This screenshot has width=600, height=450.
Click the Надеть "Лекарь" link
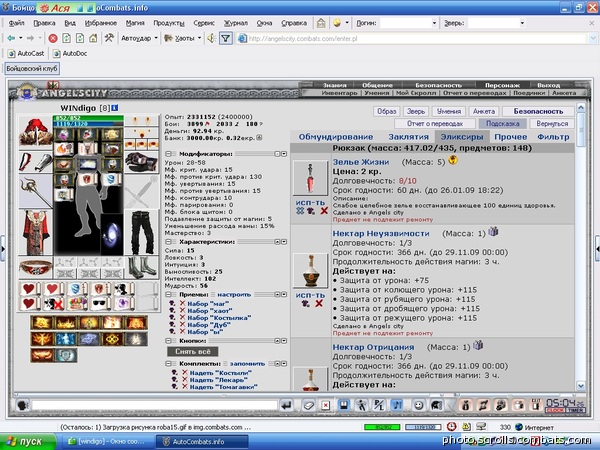click(x=218, y=380)
